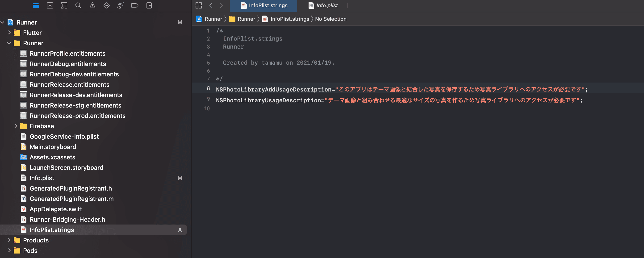Viewport: 644px width, 258px height.
Task: Click InfoPlist.strings in the jump bar
Action: (x=289, y=19)
